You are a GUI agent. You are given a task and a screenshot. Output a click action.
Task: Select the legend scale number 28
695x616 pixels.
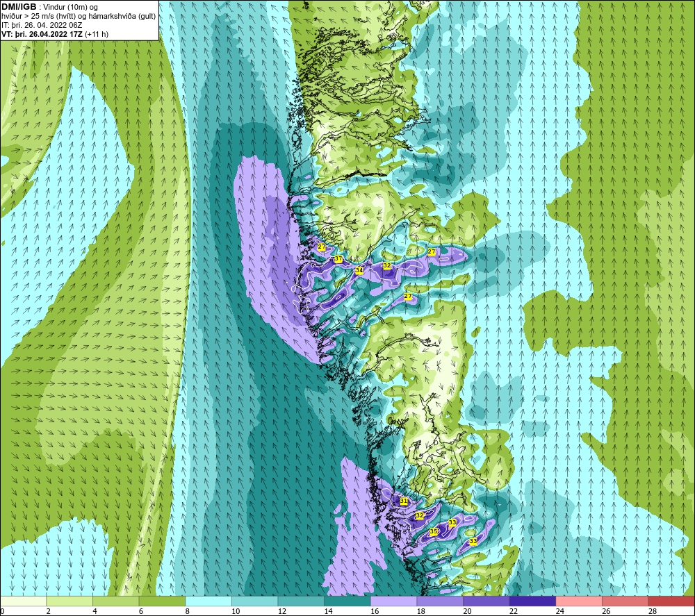[x=653, y=611]
